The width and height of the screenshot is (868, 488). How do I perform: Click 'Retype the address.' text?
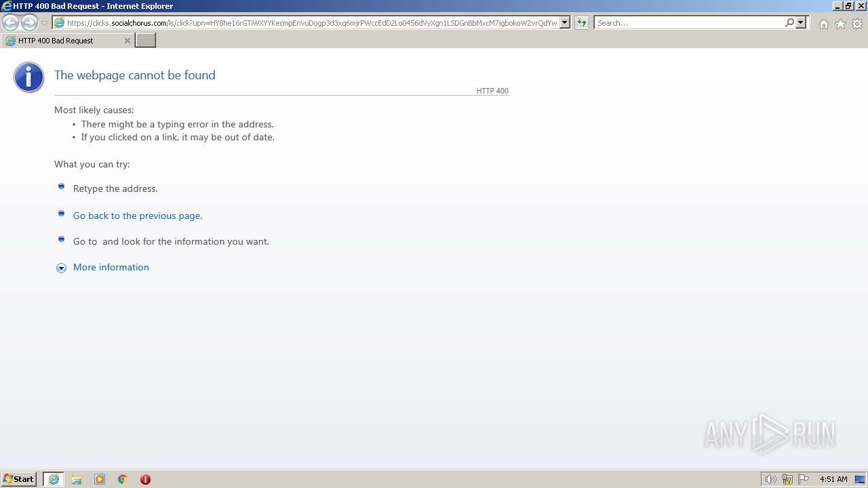115,188
